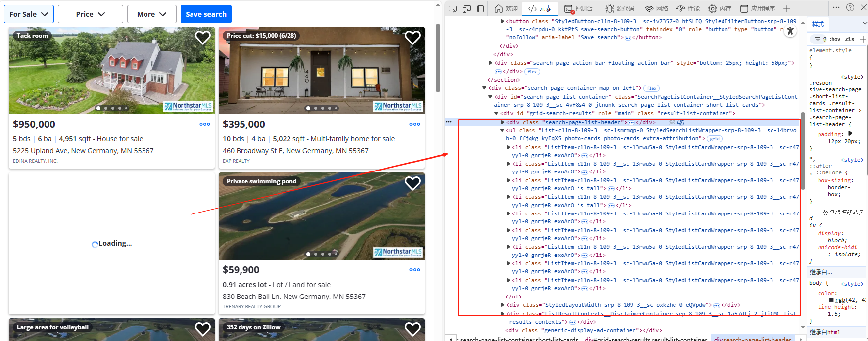Activate the inspect element picker icon

[x=452, y=9]
